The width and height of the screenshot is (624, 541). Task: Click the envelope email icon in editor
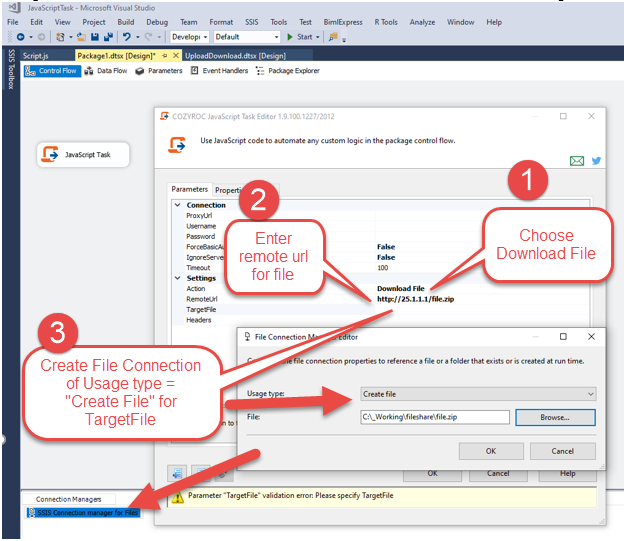(x=577, y=161)
